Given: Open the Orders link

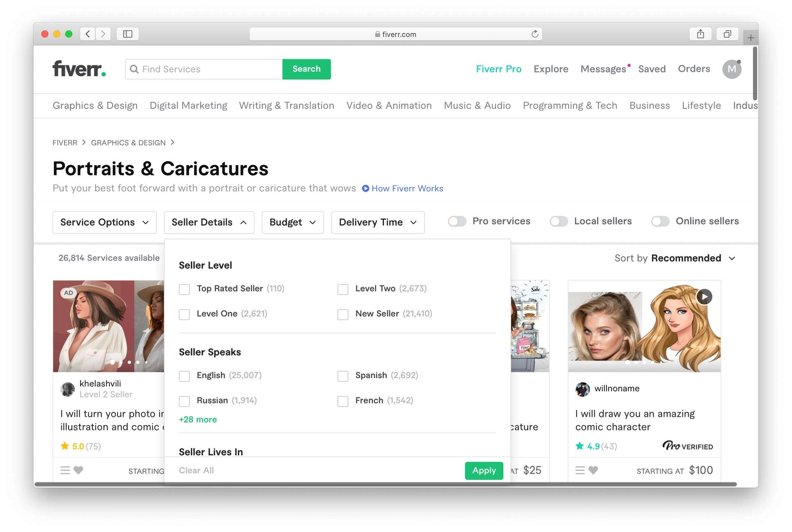Looking at the screenshot, I should [x=694, y=69].
